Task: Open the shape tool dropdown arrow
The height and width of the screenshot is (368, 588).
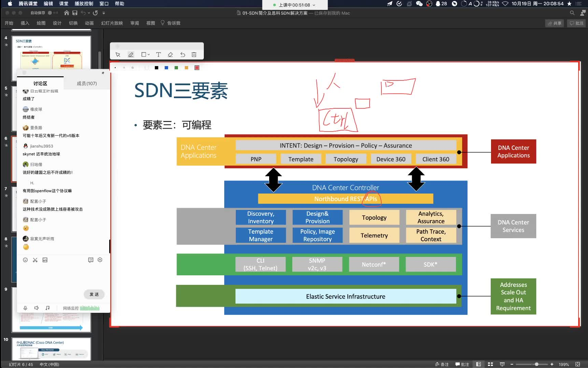Action: [149, 55]
